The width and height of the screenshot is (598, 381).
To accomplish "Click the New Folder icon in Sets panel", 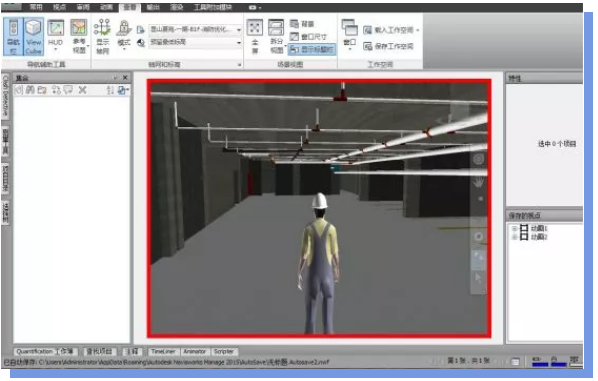I will tap(42, 90).
